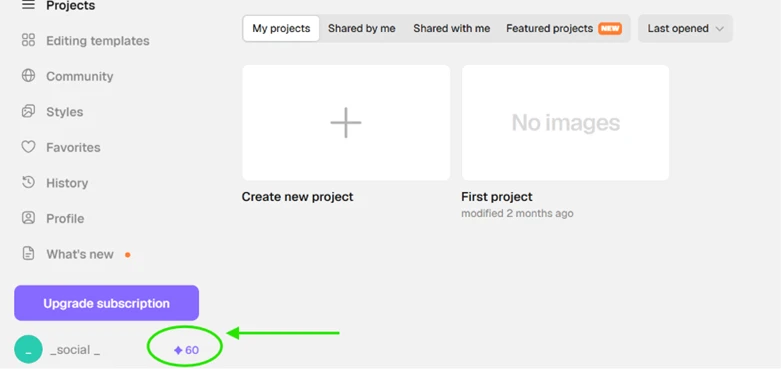This screenshot has width=781, height=369.
Task: Click the teal user avatar circle
Action: 28,349
